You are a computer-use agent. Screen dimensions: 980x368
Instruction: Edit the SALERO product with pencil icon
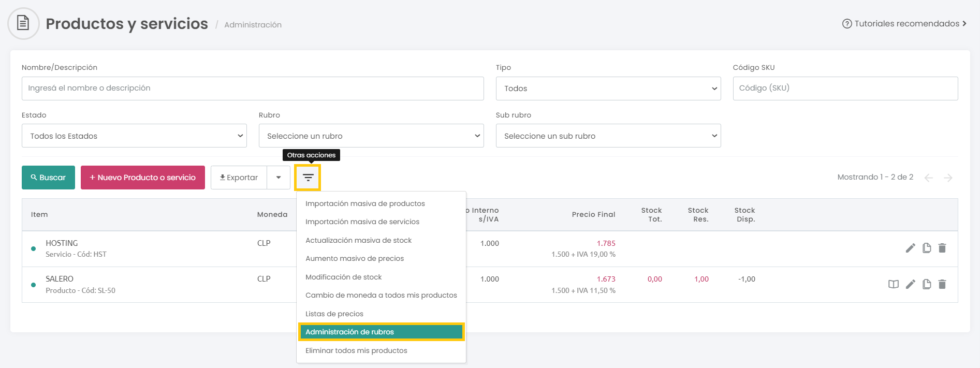[x=910, y=284]
